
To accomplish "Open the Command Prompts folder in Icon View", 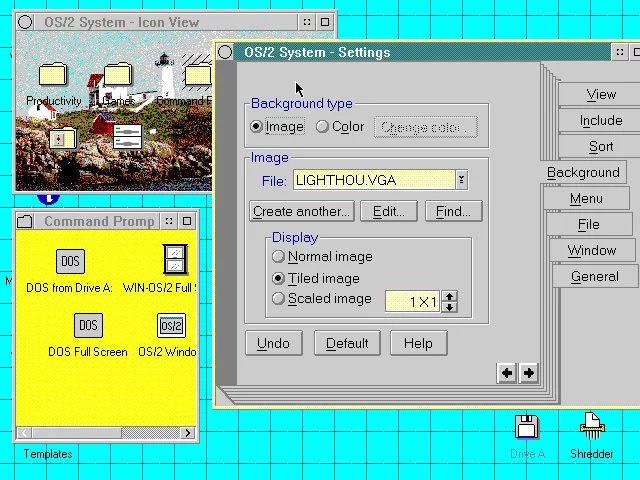I will click(198, 76).
